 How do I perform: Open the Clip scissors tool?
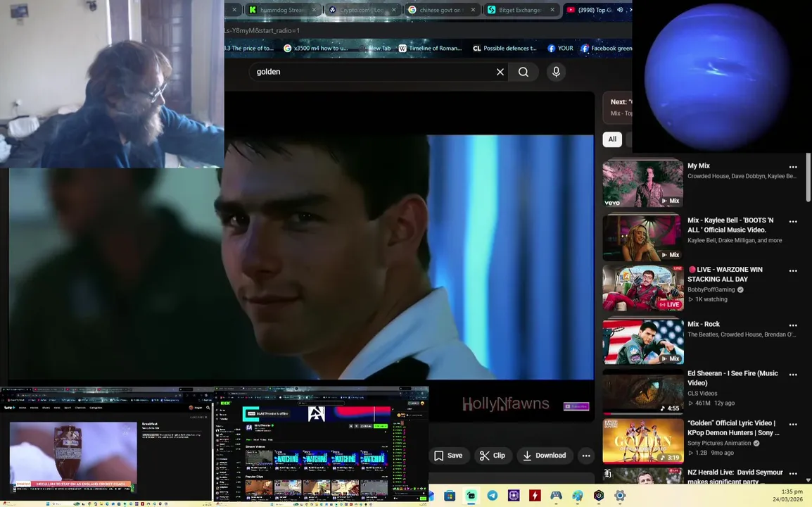(493, 455)
